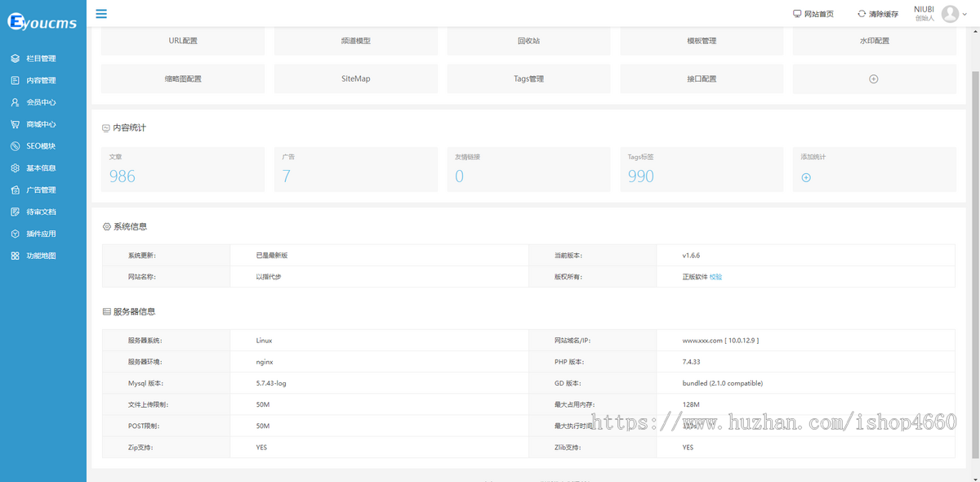Click 清除缓存 to clear the cache
The height and width of the screenshot is (482, 980).
tap(878, 14)
